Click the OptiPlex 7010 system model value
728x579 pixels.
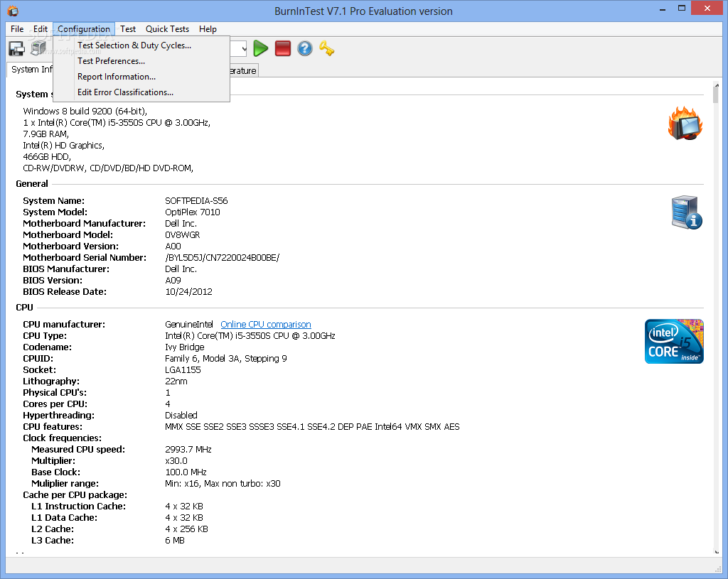192,212
